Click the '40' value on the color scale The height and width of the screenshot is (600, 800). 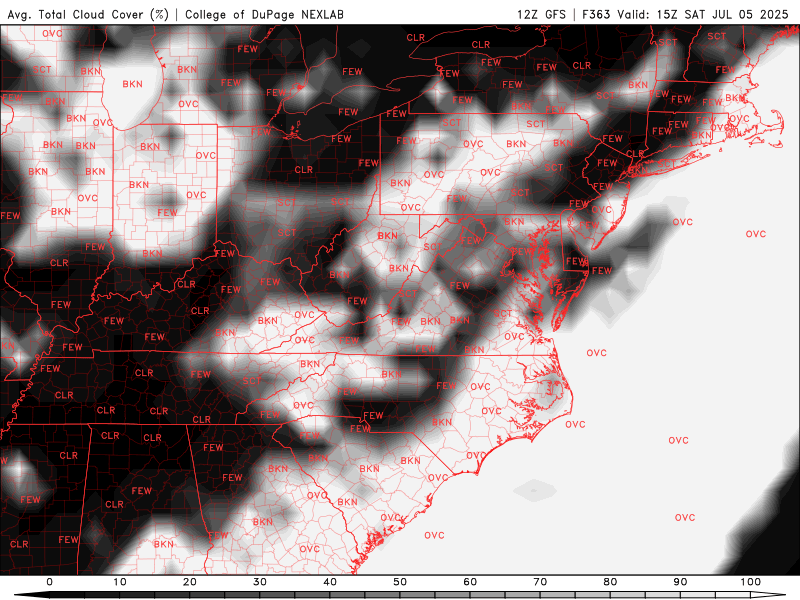click(330, 582)
